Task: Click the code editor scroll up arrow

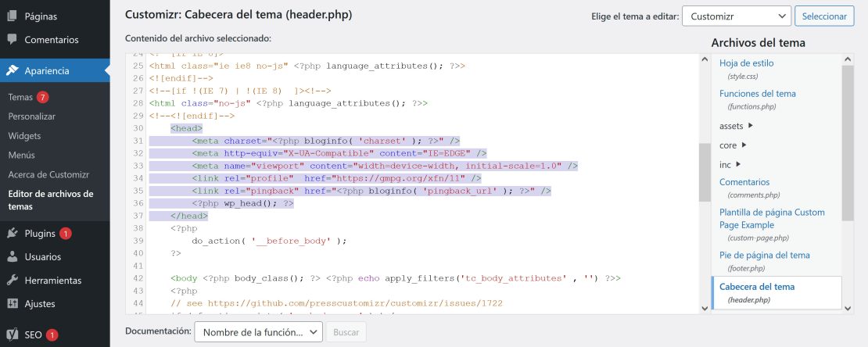Action: click(x=705, y=59)
